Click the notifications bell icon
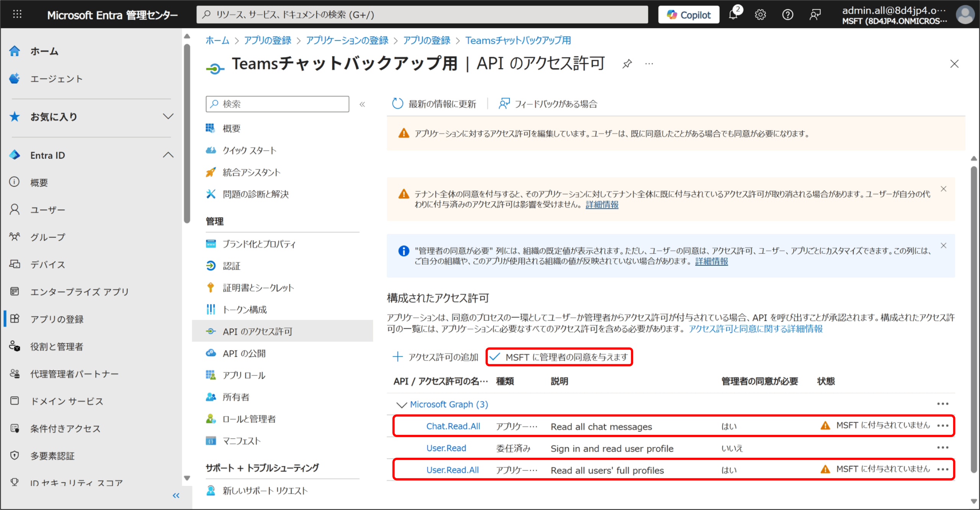This screenshot has width=980, height=510. pyautogui.click(x=733, y=15)
